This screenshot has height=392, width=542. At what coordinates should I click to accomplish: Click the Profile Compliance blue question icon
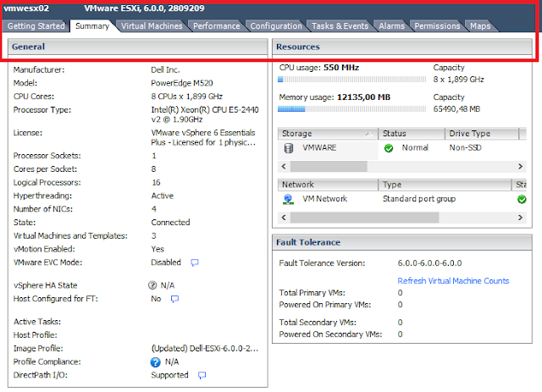[155, 362]
